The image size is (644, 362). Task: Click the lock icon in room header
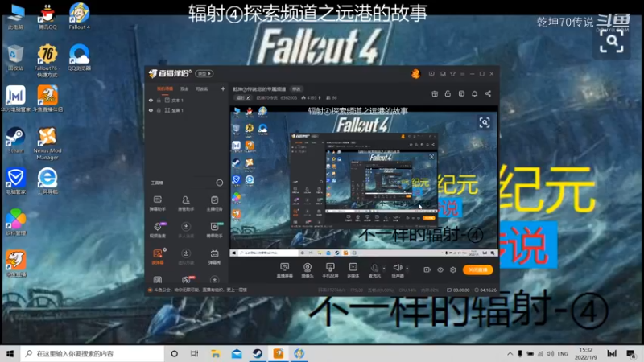448,93
